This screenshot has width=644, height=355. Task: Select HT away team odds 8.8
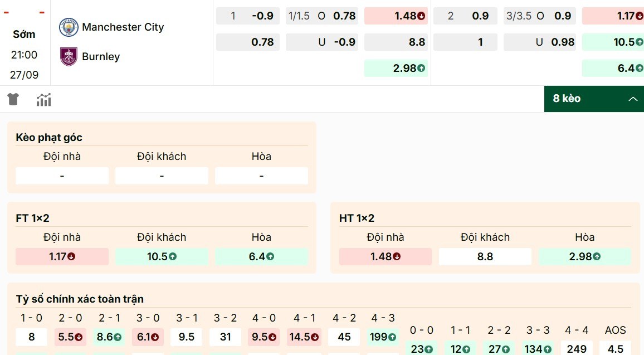tap(485, 256)
